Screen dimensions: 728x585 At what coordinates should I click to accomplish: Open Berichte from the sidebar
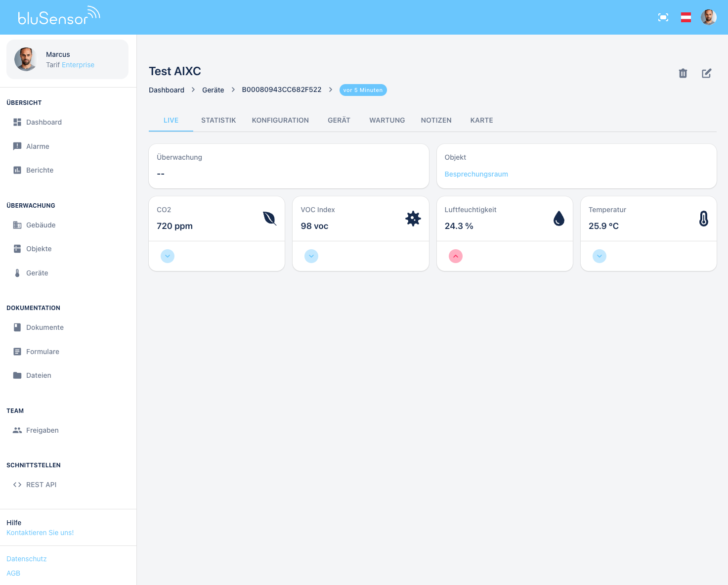tap(40, 170)
